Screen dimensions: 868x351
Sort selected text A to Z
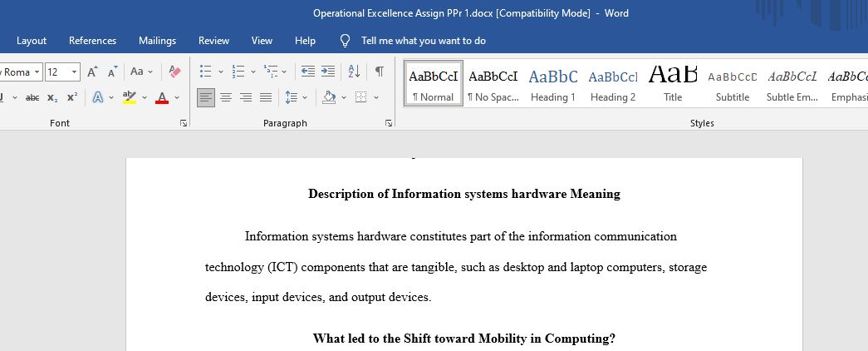coord(355,72)
